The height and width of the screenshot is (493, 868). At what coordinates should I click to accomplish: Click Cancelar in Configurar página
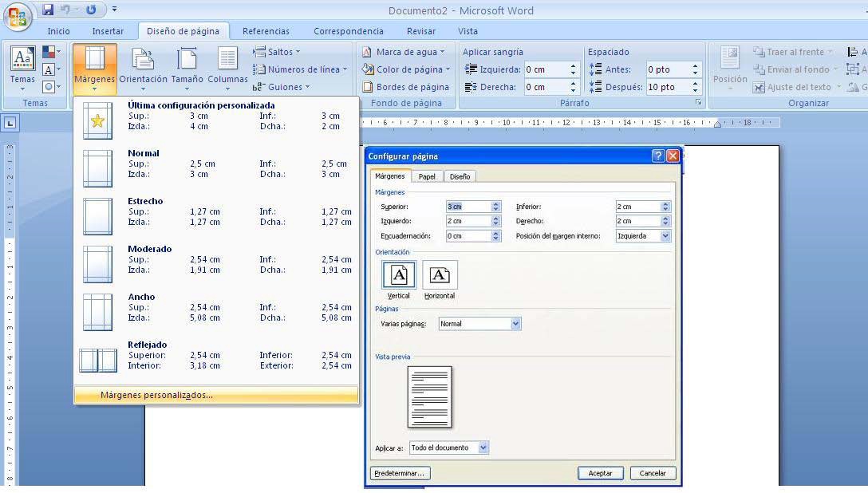[x=653, y=473]
